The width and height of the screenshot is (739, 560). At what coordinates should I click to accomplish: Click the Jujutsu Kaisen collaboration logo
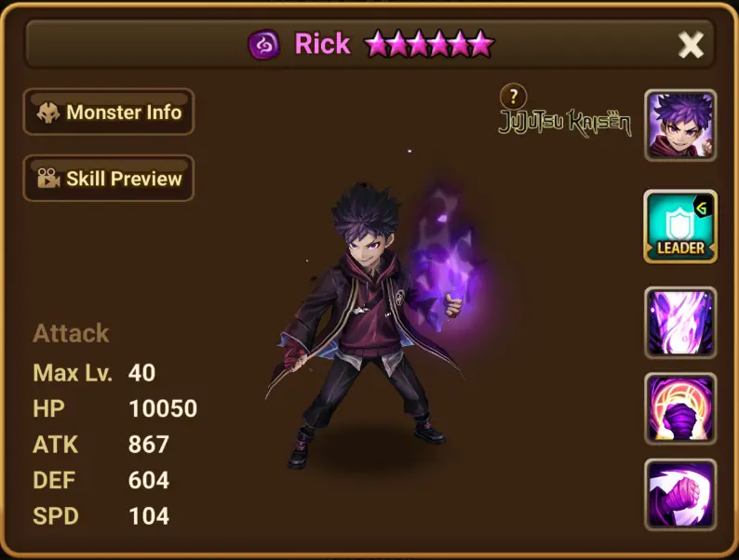tap(565, 123)
